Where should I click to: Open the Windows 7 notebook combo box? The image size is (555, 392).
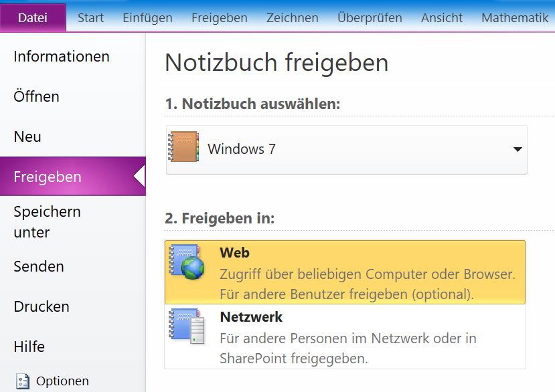click(x=347, y=149)
